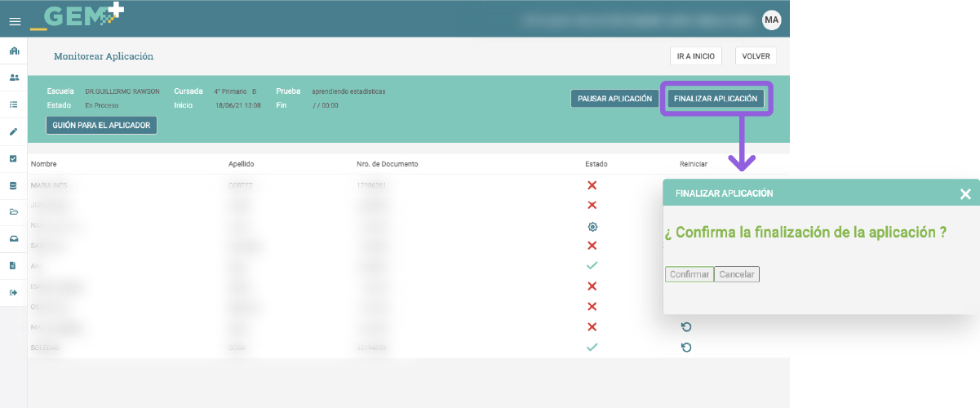Open the MA user avatar menu

[771, 20]
